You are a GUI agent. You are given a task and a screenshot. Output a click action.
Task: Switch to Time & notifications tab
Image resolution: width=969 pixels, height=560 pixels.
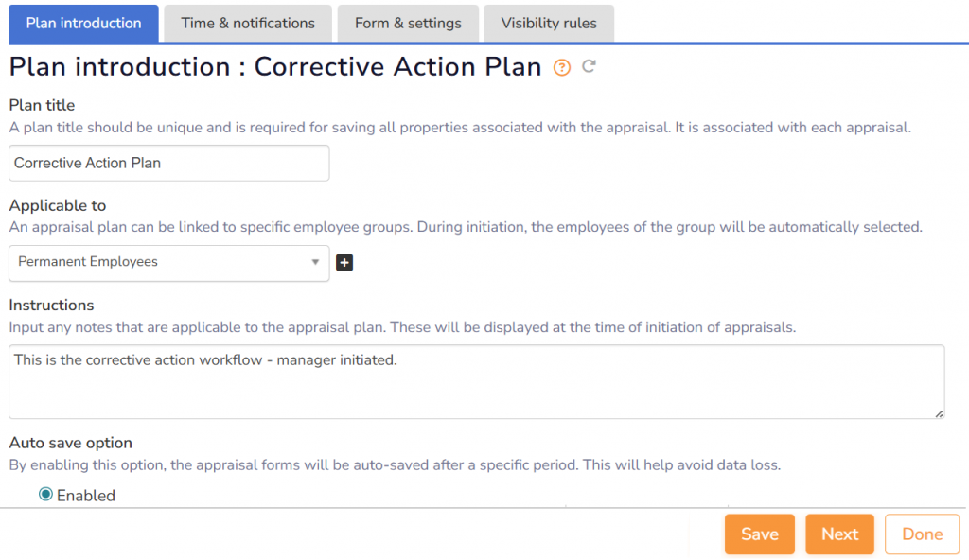(x=248, y=24)
